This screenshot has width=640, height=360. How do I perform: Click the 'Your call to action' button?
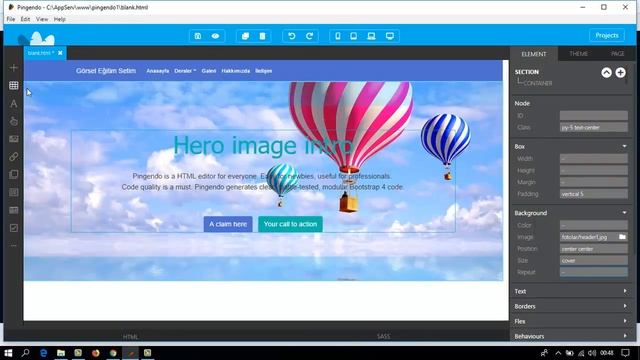point(290,224)
